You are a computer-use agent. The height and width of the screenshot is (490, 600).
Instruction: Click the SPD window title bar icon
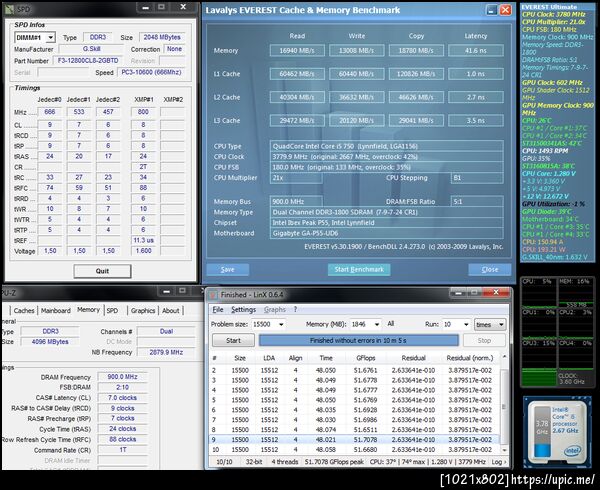coord(9,8)
